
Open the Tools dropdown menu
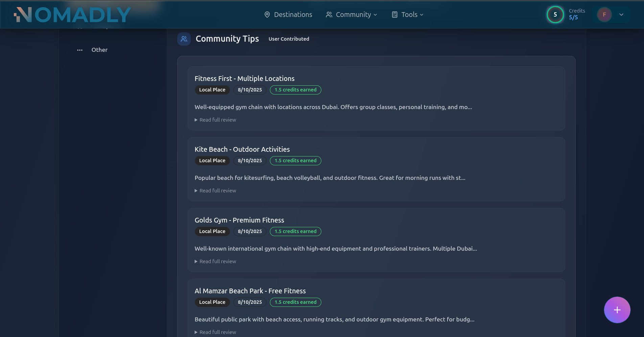tap(412, 15)
